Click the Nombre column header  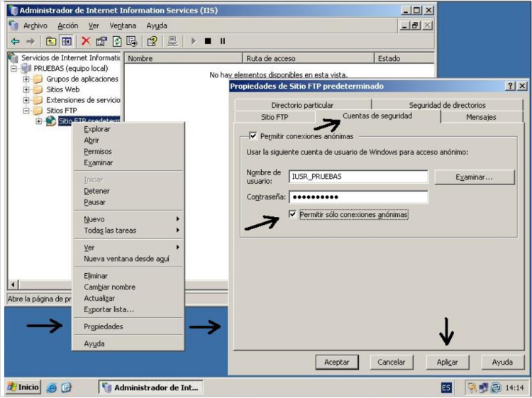click(184, 58)
